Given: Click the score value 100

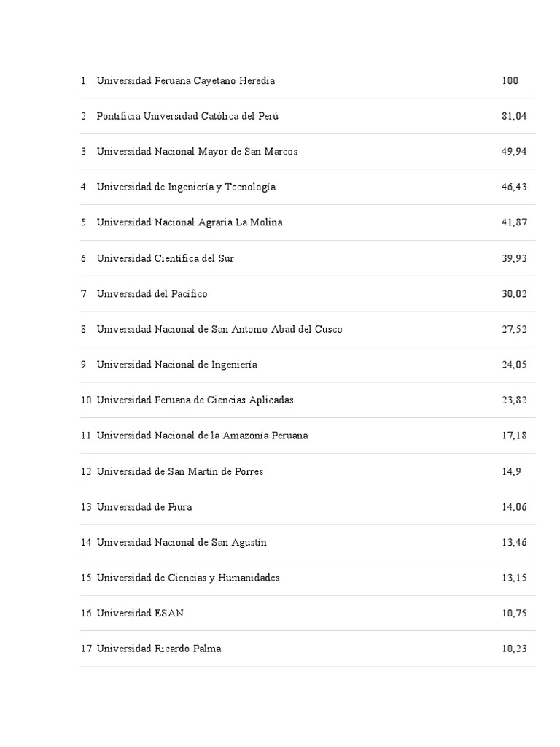Looking at the screenshot, I should (x=510, y=80).
